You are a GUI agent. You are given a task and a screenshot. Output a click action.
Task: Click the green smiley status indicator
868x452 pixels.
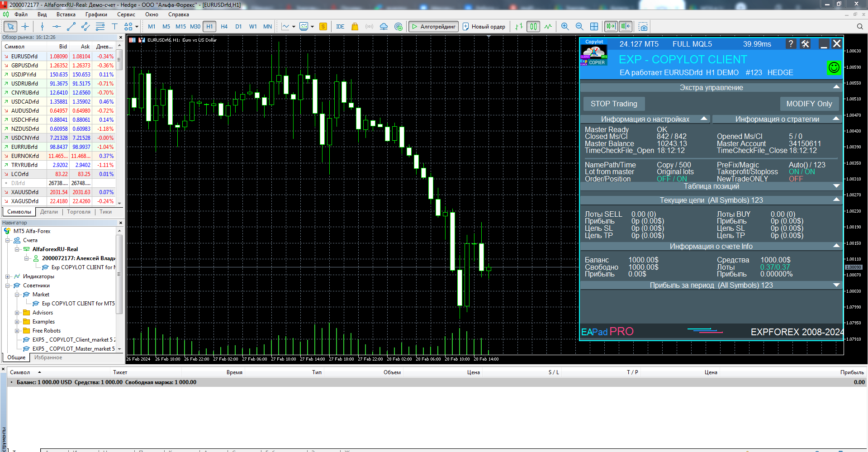(x=834, y=68)
